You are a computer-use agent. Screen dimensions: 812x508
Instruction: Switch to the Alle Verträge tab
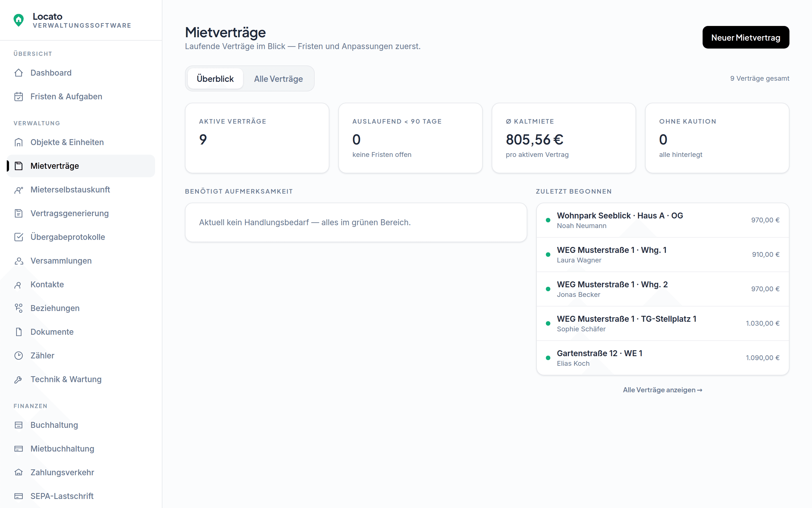click(x=278, y=79)
